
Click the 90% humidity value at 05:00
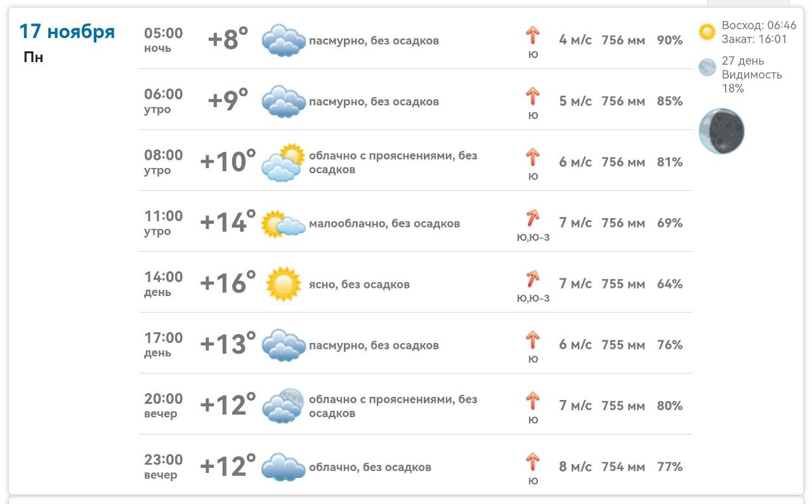[x=670, y=41]
